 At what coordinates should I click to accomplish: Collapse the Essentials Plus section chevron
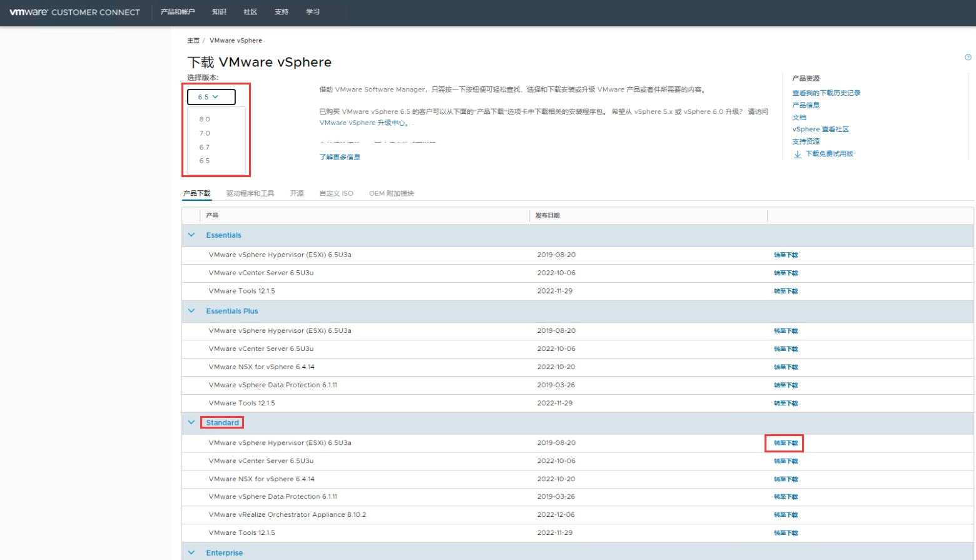pyautogui.click(x=191, y=311)
